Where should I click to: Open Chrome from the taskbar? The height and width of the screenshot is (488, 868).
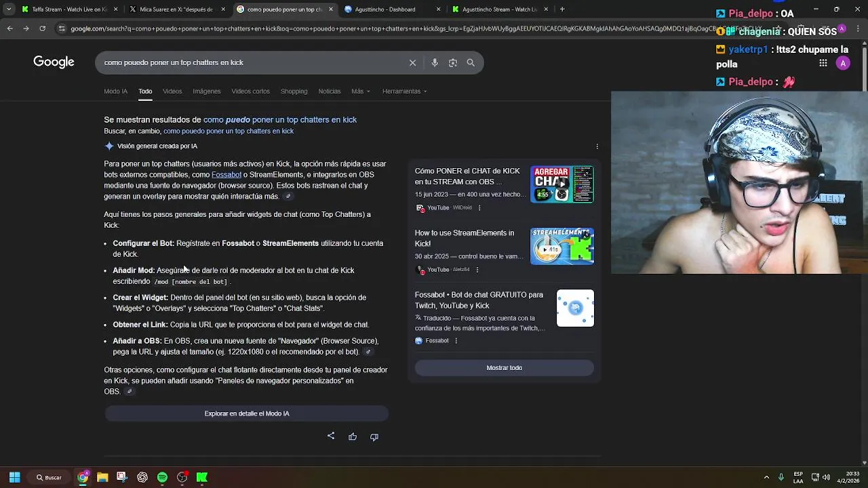click(83, 477)
